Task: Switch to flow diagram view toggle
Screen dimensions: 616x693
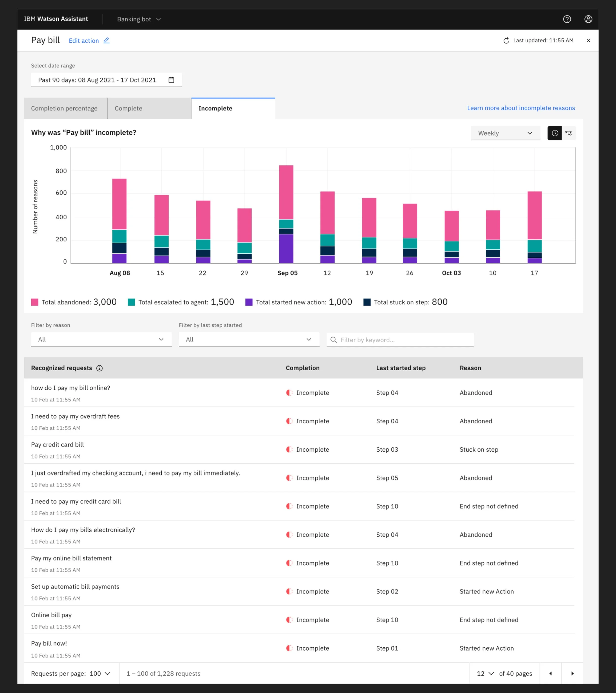Action: (x=569, y=133)
